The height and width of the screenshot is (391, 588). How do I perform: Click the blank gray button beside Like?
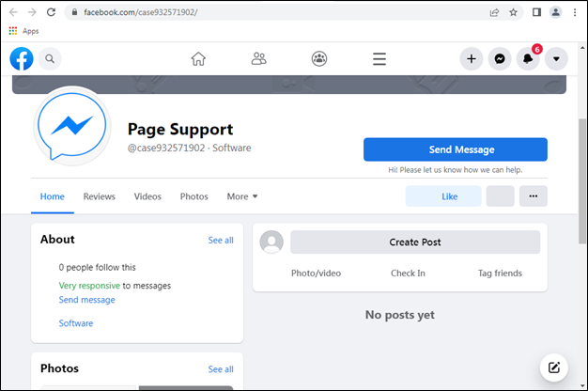501,196
